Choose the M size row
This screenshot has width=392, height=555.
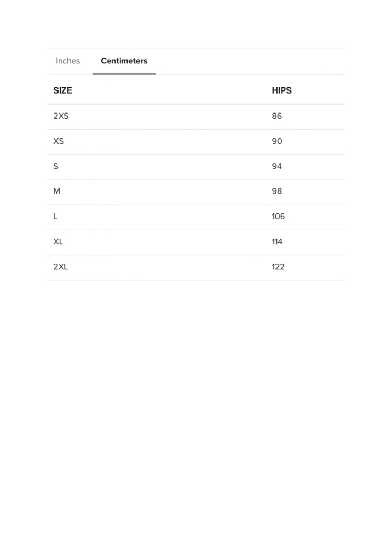[196, 192]
